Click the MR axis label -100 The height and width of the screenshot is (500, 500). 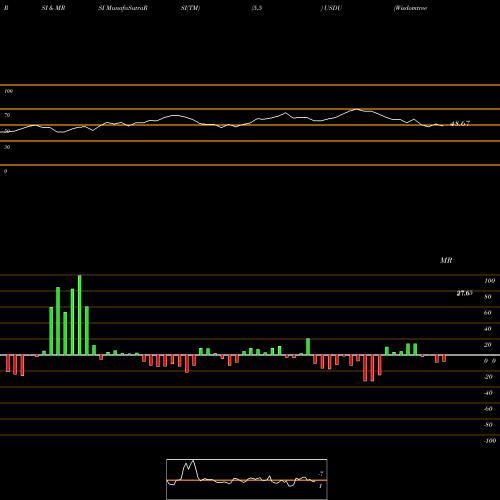[x=490, y=441]
